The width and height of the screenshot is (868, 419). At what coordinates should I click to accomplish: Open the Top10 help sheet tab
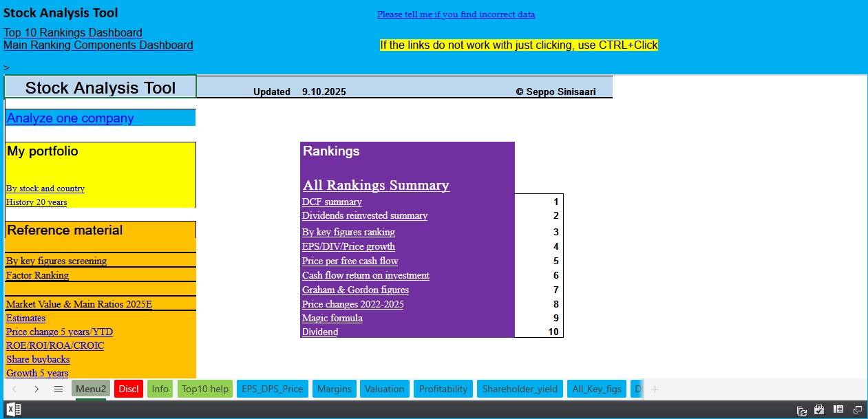[204, 389]
